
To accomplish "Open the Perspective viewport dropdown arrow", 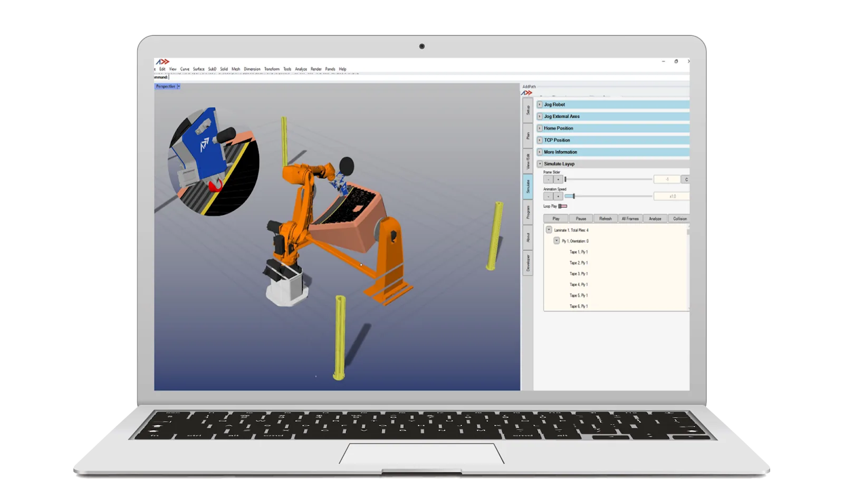I will coord(179,86).
